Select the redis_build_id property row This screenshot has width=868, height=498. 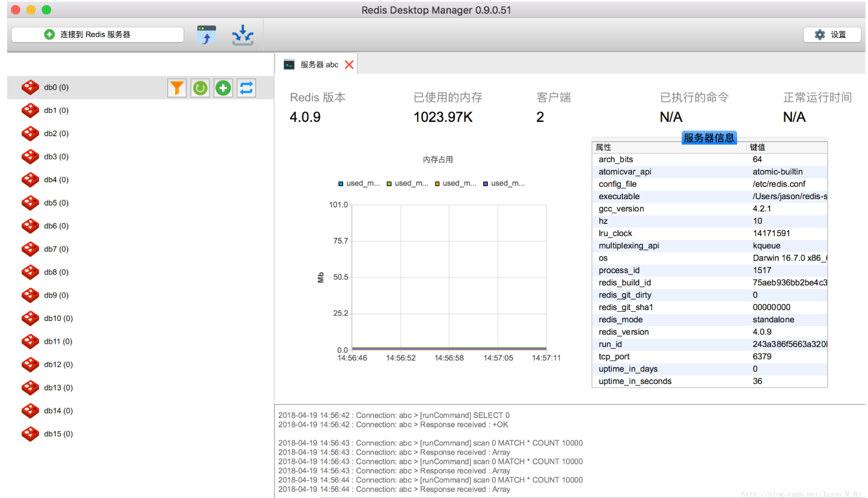(x=710, y=283)
